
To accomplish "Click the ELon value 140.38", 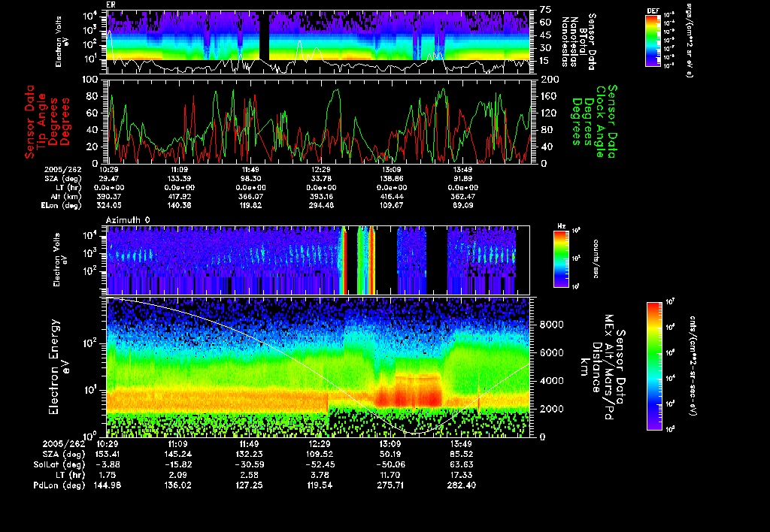I will coord(180,206).
